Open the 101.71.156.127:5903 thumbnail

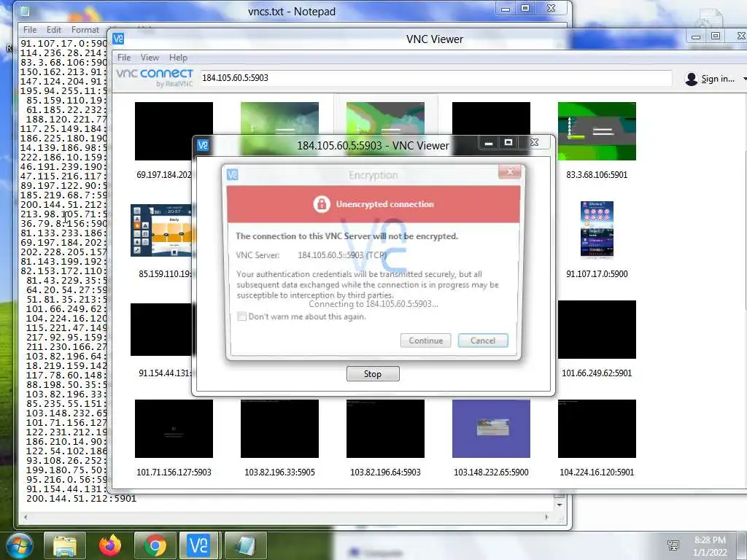tap(174, 429)
